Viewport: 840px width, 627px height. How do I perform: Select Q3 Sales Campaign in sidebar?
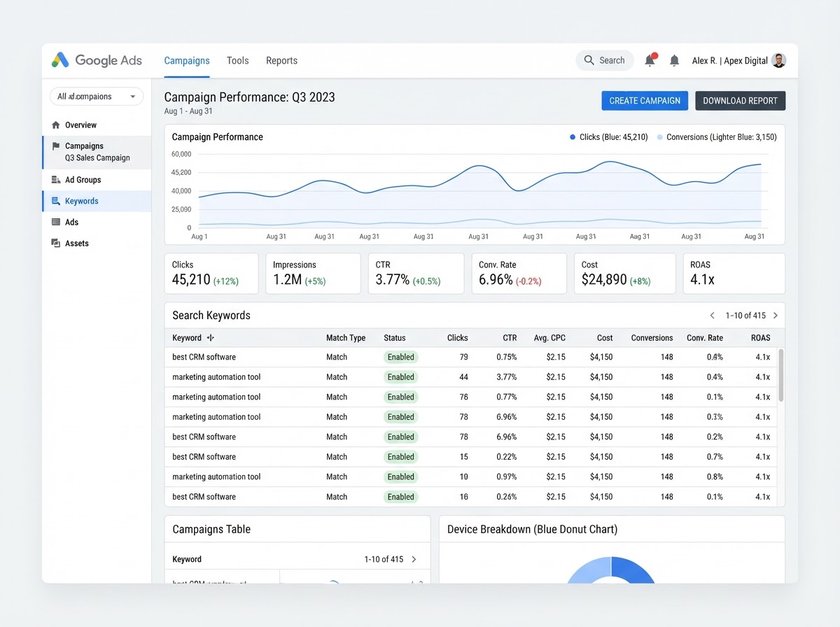click(97, 158)
